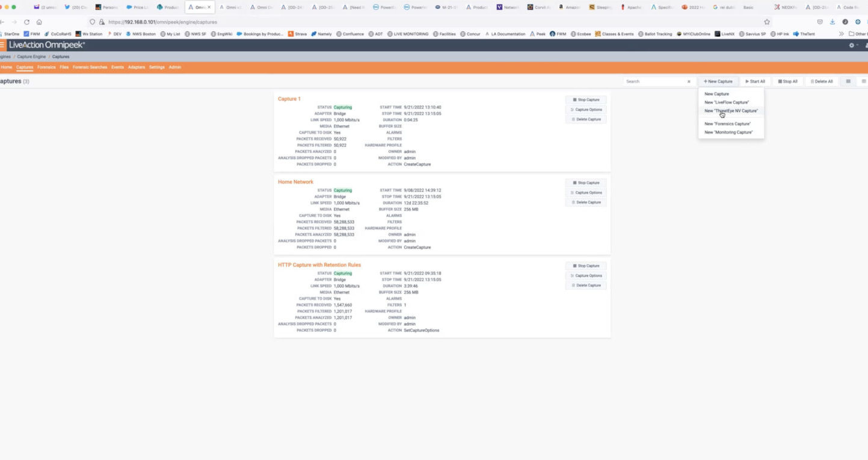Open the Pocket save icon in toolbar
This screenshot has width=868, height=460.
(x=820, y=22)
